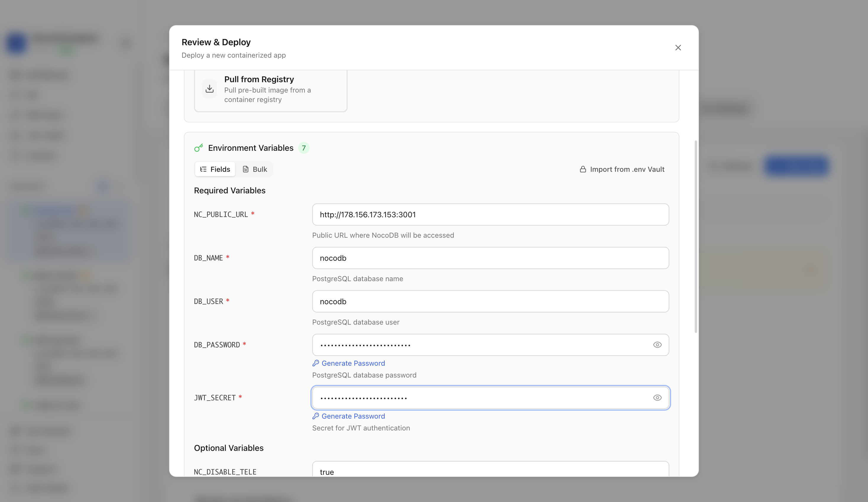Click the Bulk tab document icon
Viewport: 868px width, 502px height.
click(245, 169)
